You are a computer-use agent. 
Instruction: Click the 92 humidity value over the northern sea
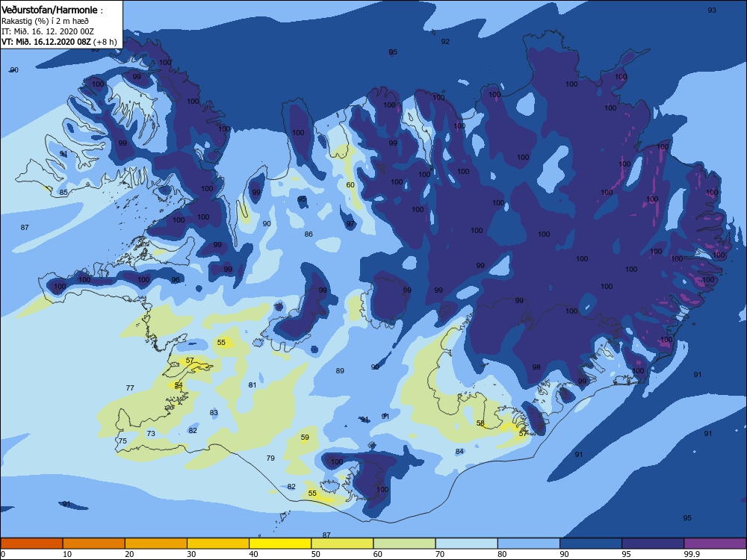tap(445, 41)
